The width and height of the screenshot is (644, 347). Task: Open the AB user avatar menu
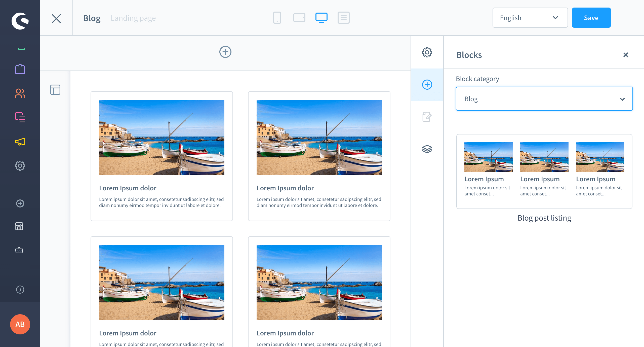[x=20, y=324]
